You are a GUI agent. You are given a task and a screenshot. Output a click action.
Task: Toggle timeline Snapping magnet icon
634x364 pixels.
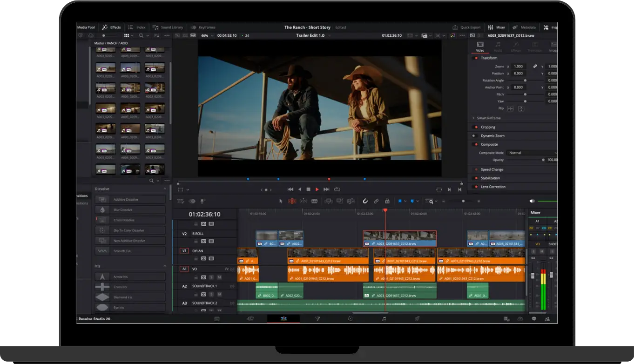click(x=365, y=201)
